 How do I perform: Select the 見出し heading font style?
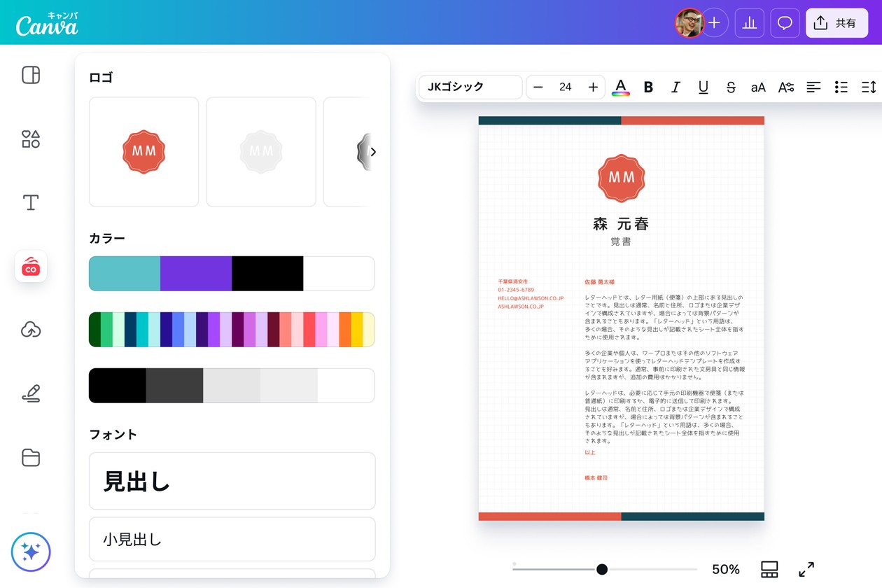coord(232,481)
